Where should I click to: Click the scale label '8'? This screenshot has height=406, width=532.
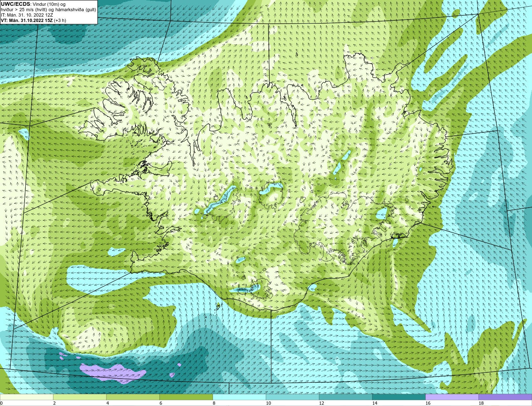[x=214, y=403]
